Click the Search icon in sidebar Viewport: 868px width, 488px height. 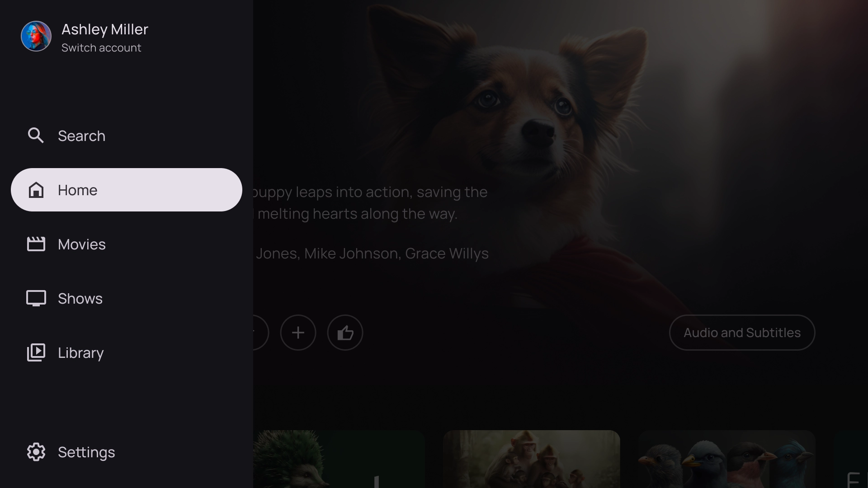pos(36,135)
